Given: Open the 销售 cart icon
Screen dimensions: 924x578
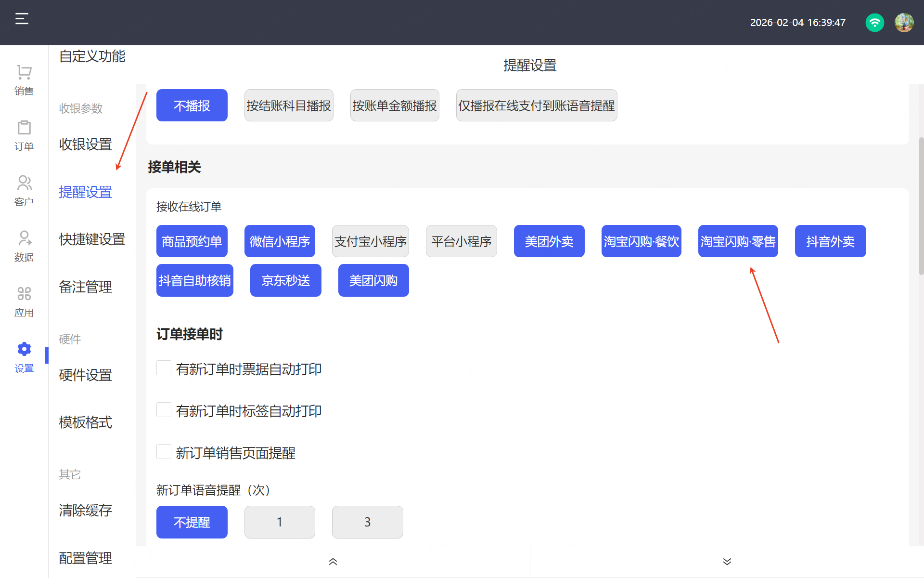Looking at the screenshot, I should tap(24, 73).
